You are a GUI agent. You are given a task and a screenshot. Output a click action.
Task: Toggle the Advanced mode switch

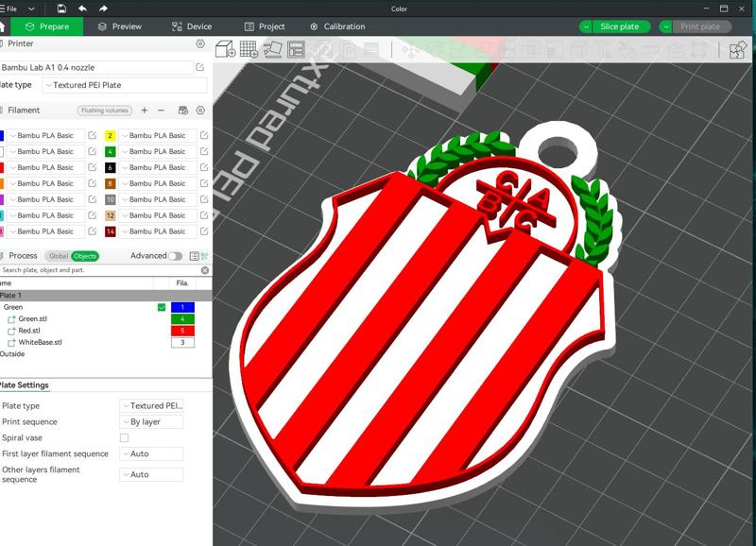(175, 256)
